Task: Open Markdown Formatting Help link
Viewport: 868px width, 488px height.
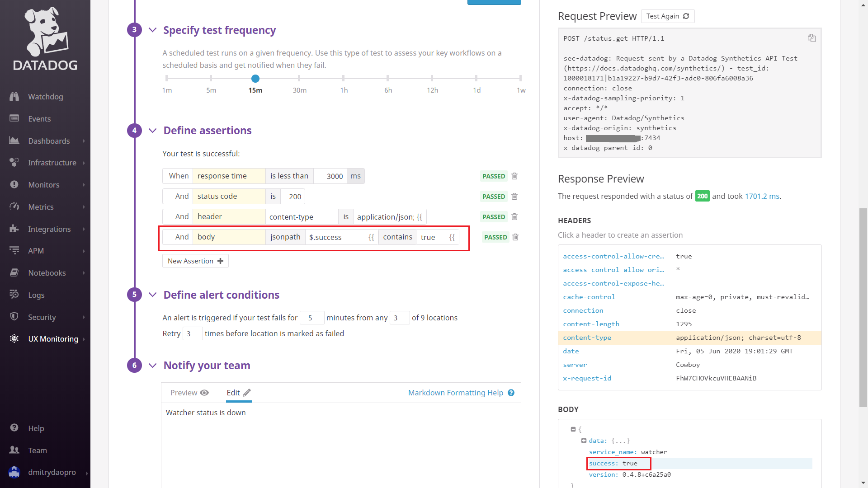Action: pyautogui.click(x=456, y=393)
